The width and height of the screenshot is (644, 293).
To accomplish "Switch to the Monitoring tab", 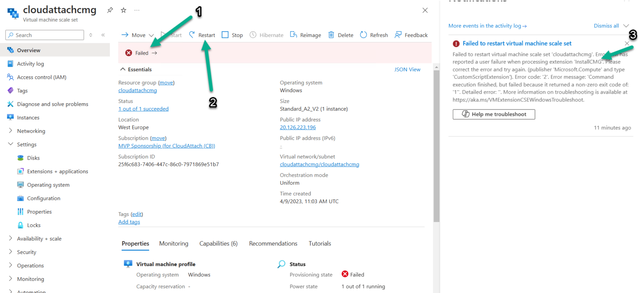I will (174, 243).
